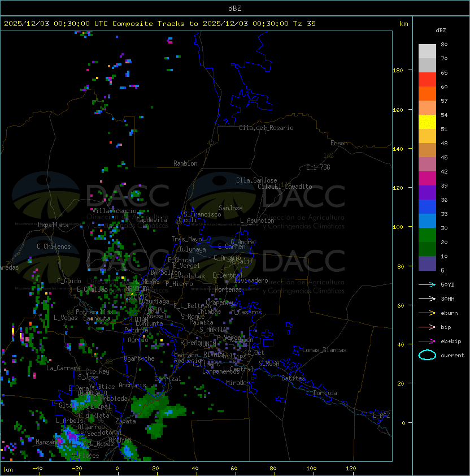The width and height of the screenshot is (470, 476).
Task: Click the Composite Tracks timestamp header text
Action: [160, 24]
